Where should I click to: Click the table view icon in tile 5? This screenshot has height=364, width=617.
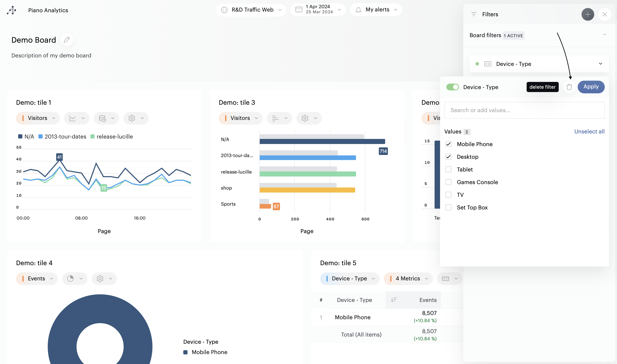[x=449, y=279]
